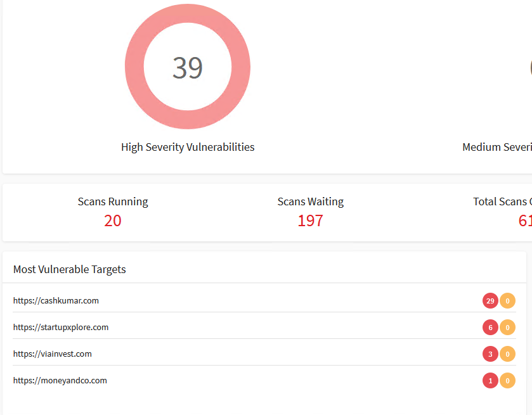This screenshot has width=532, height=415.
Task: Click the orange 0 badge for viainvest.com
Action: [x=507, y=354]
